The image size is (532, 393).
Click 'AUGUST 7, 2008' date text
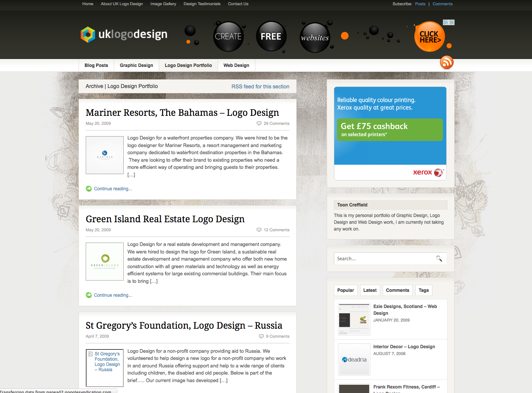point(389,354)
